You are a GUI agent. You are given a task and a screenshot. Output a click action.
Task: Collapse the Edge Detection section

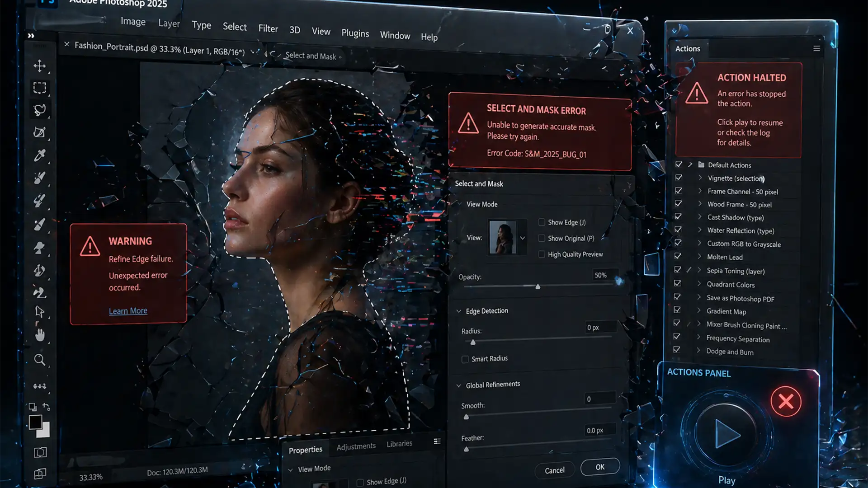459,311
